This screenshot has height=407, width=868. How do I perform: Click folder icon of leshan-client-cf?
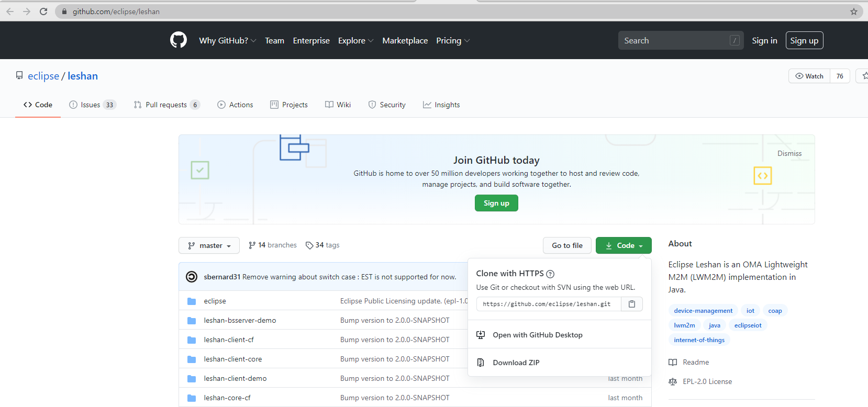[x=192, y=340]
